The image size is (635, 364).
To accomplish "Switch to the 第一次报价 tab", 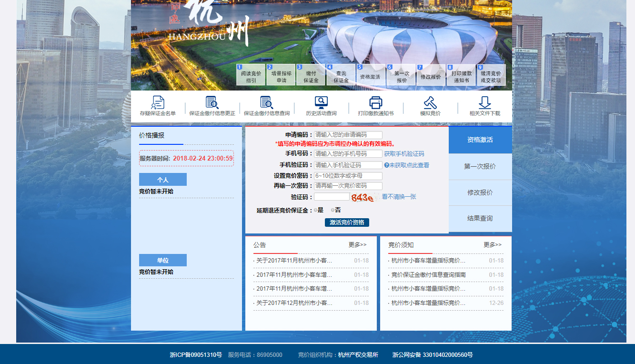I will pos(480,167).
